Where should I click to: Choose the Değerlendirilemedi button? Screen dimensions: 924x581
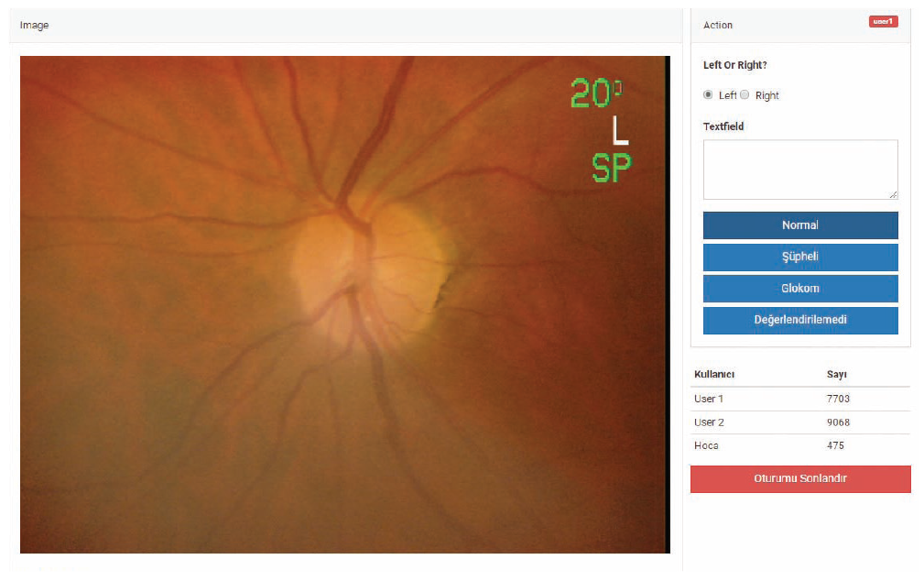coord(800,321)
